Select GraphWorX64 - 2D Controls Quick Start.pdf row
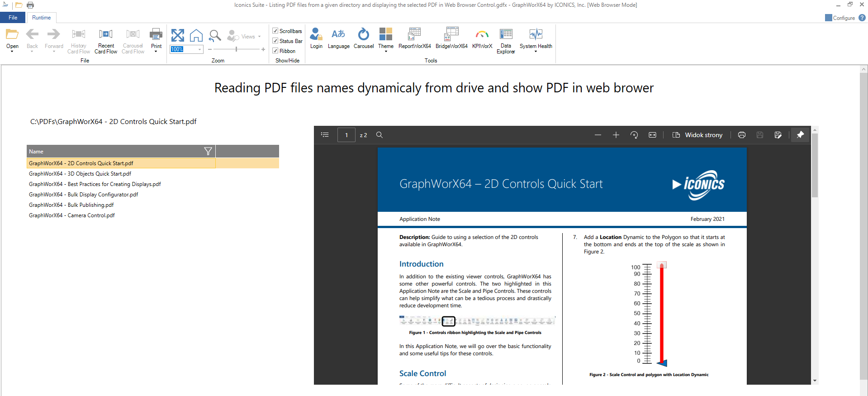Image resolution: width=868 pixels, height=396 pixels. (153, 163)
